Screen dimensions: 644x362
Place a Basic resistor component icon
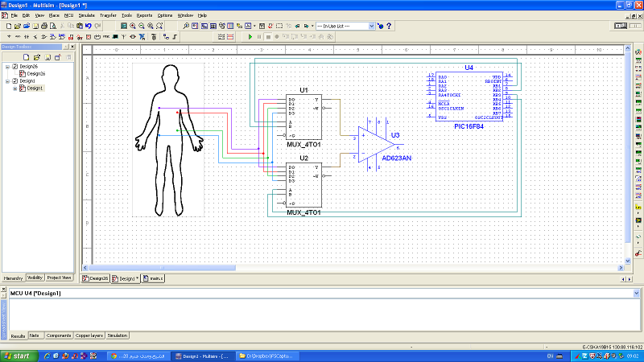[x=18, y=37]
